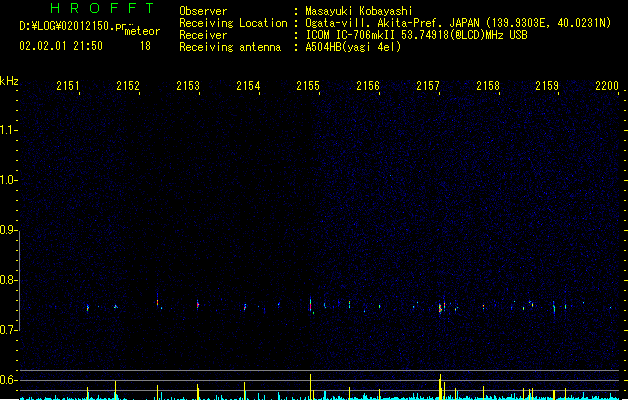Image resolution: width=629 pixels, height=400 pixels.
Task: Click the 2151 time axis marker
Action: (68, 85)
